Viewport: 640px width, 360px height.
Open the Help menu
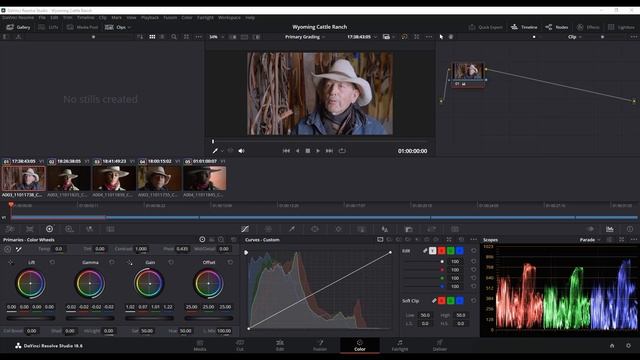pyautogui.click(x=250, y=18)
